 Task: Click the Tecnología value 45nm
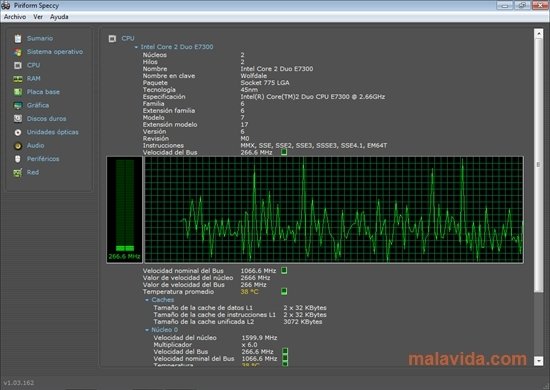coord(249,90)
